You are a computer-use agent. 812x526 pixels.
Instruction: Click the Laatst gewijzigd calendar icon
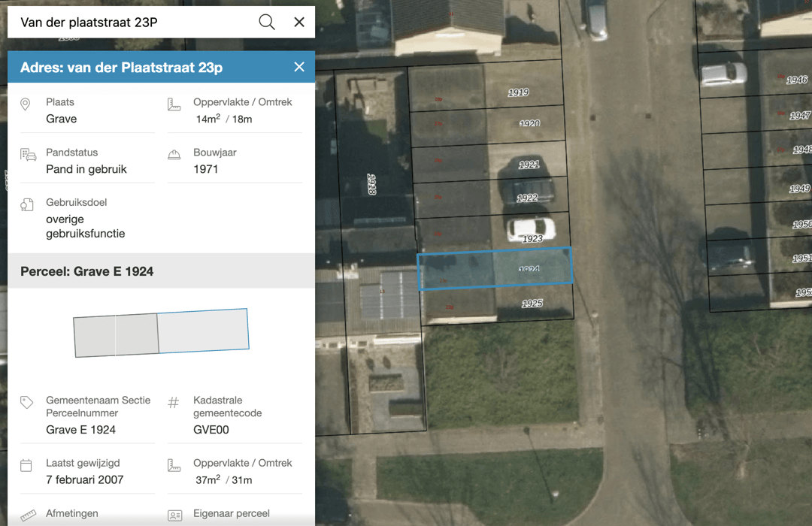tap(26, 465)
